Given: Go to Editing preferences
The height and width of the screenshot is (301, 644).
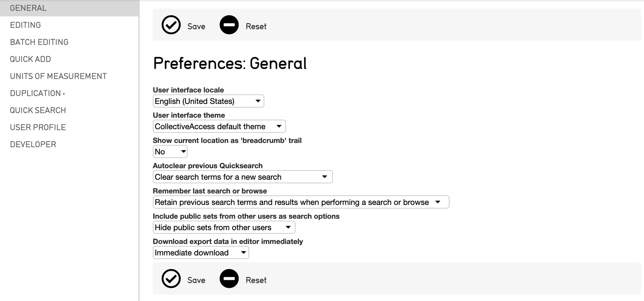Looking at the screenshot, I should pyautogui.click(x=26, y=25).
